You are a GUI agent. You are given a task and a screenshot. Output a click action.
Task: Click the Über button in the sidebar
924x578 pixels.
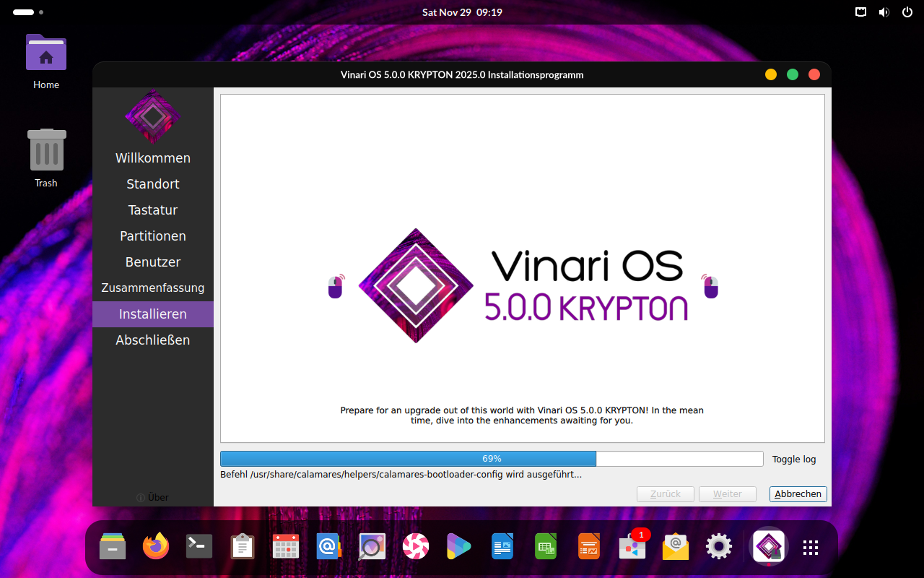click(153, 497)
